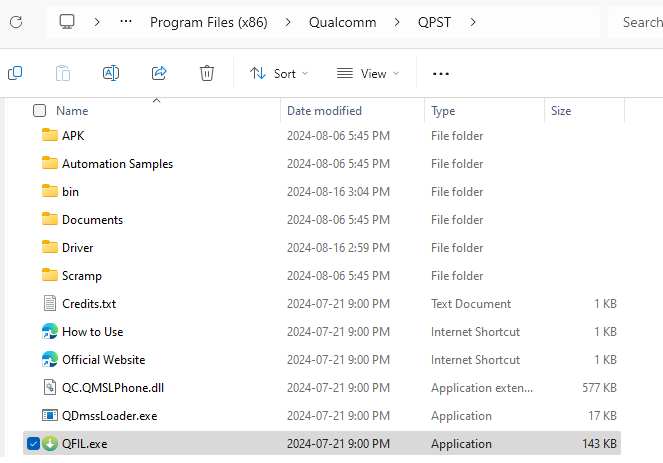Viewport: 663px width, 463px height.
Task: Sort by the Date modified column header
Action: [324, 111]
